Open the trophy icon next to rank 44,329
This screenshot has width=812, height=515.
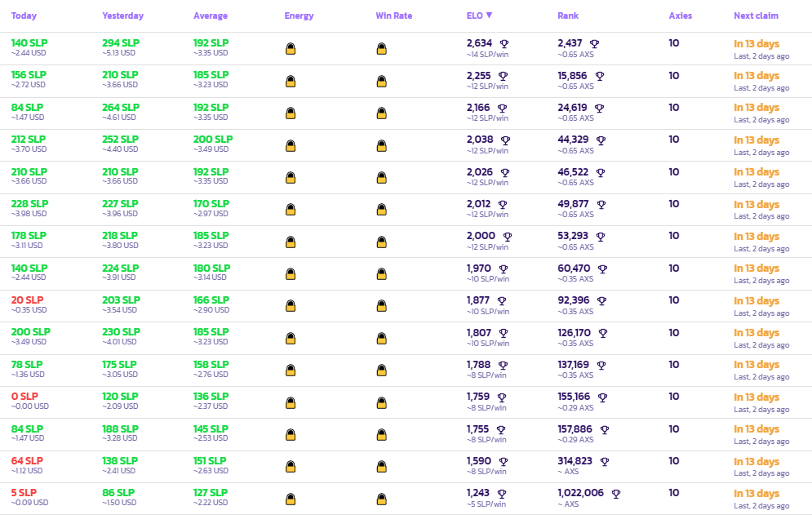[601, 140]
